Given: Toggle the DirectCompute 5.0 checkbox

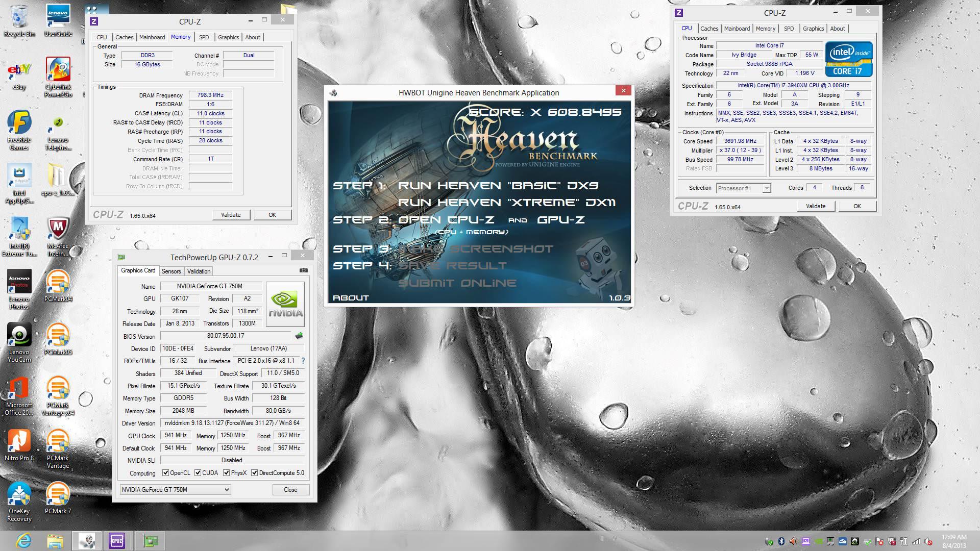Looking at the screenshot, I should (x=255, y=473).
